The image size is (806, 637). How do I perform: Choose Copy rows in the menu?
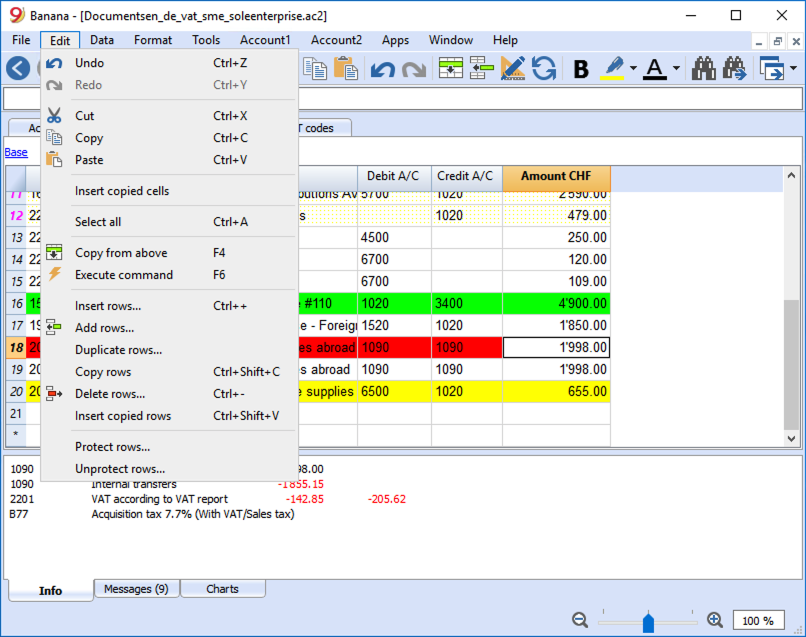pyautogui.click(x=169, y=372)
